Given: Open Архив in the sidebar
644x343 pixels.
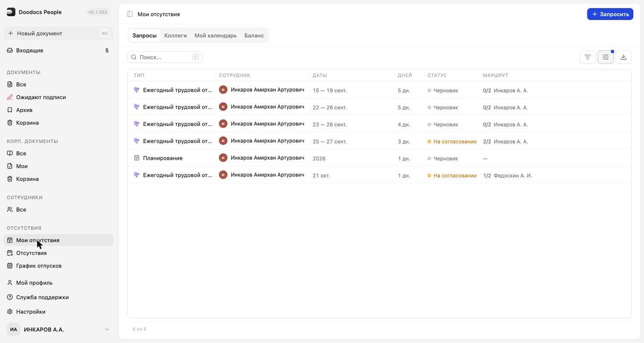Looking at the screenshot, I should coord(58,110).
